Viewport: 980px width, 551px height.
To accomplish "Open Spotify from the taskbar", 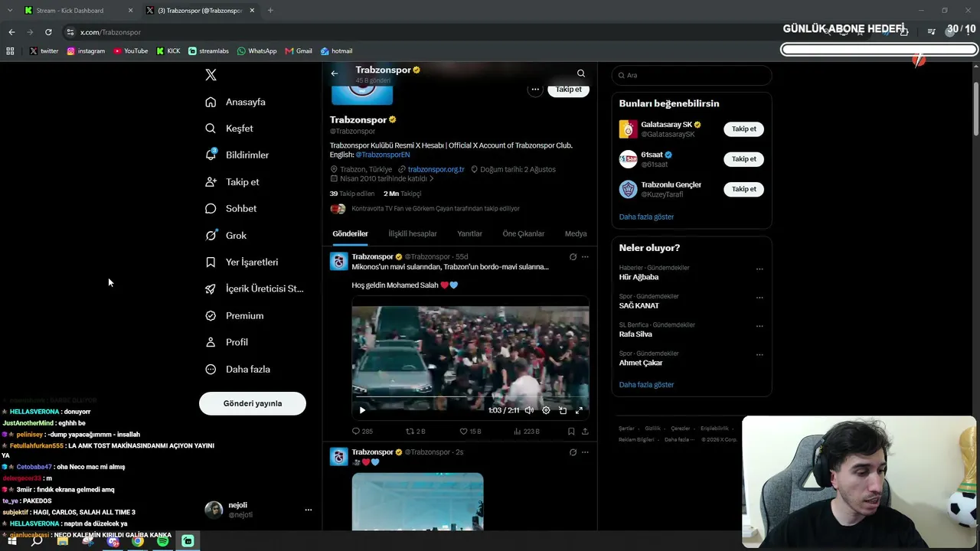I will [162, 541].
